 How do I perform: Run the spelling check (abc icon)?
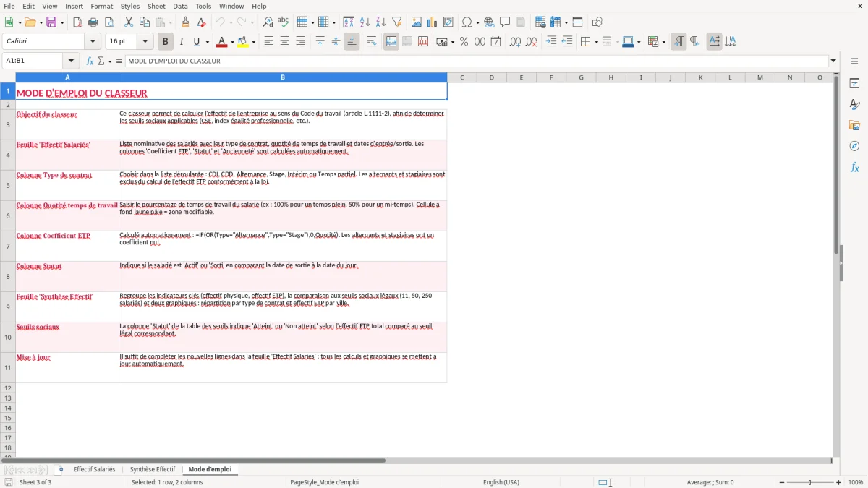283,22
